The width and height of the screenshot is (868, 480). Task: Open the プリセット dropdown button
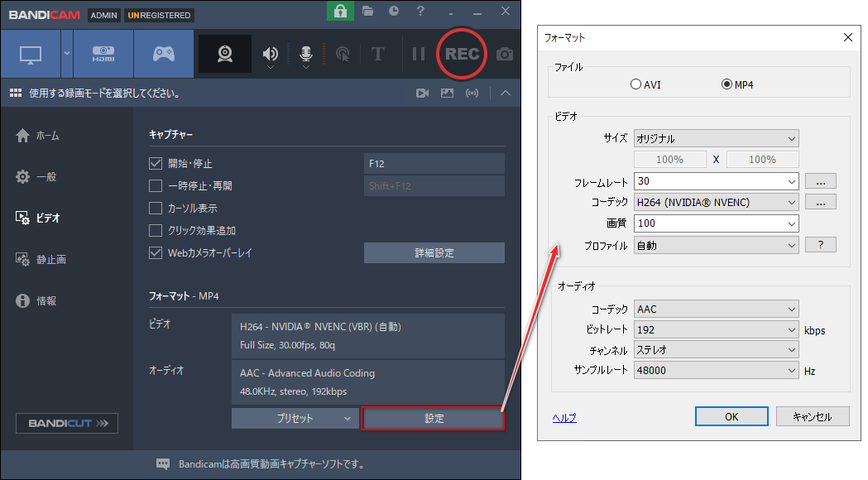click(295, 419)
